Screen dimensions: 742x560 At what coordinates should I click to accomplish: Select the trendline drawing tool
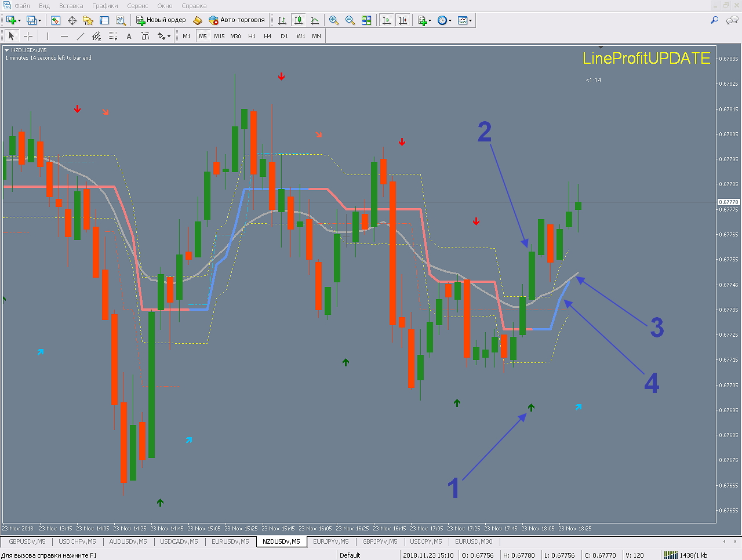click(80, 36)
